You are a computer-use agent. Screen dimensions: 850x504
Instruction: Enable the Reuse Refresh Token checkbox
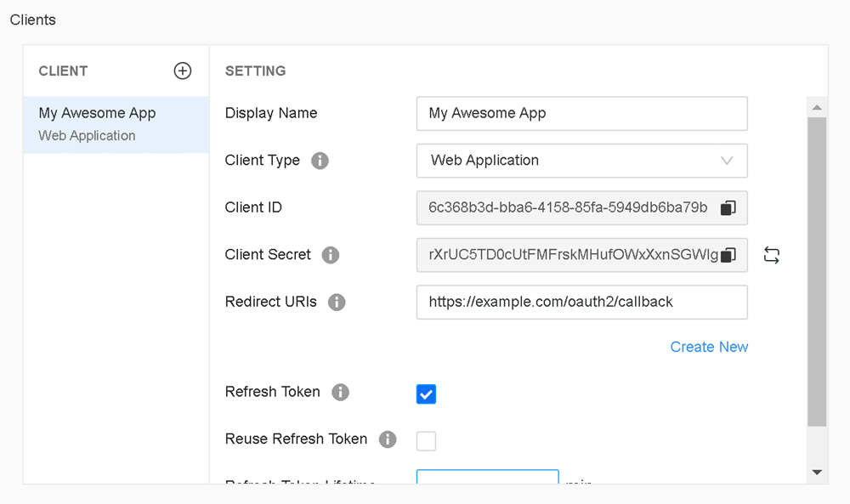click(x=426, y=441)
